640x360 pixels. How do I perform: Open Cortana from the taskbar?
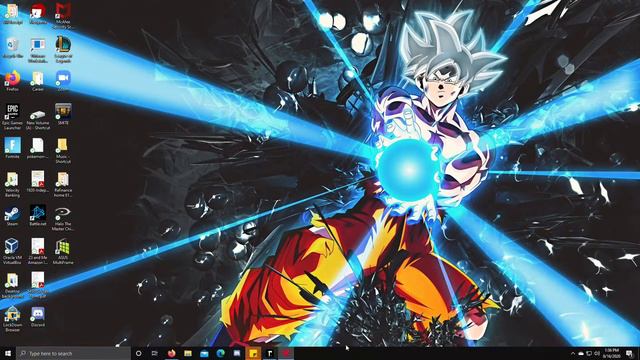tap(139, 353)
